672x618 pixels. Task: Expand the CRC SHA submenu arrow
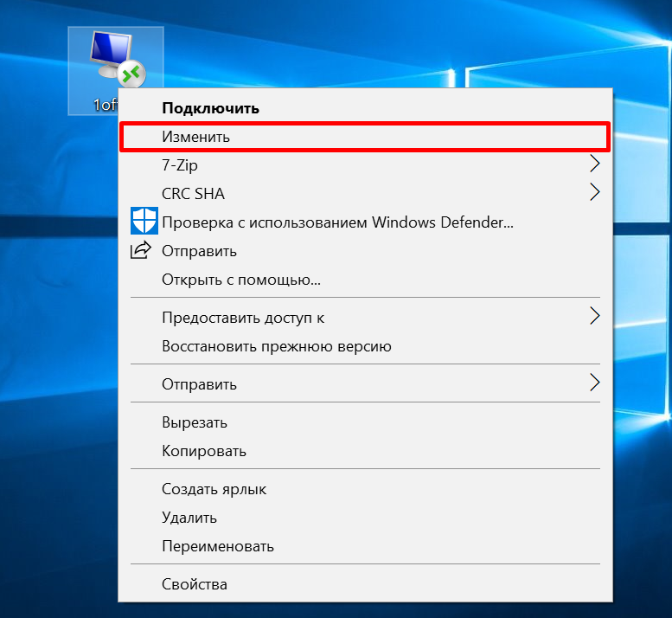click(x=594, y=191)
